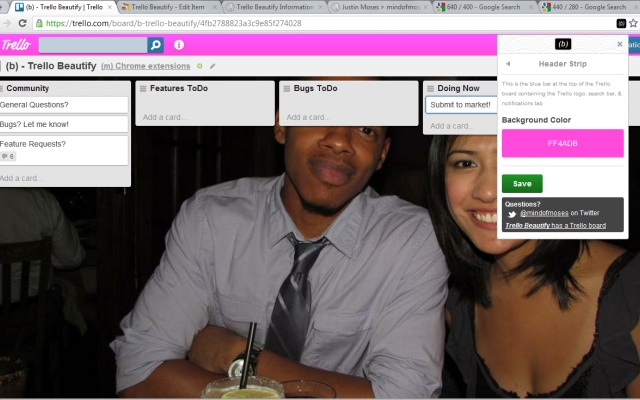Image resolution: width=640 pixels, height=400 pixels.
Task: Open Submit to market! card
Action: [x=461, y=105]
